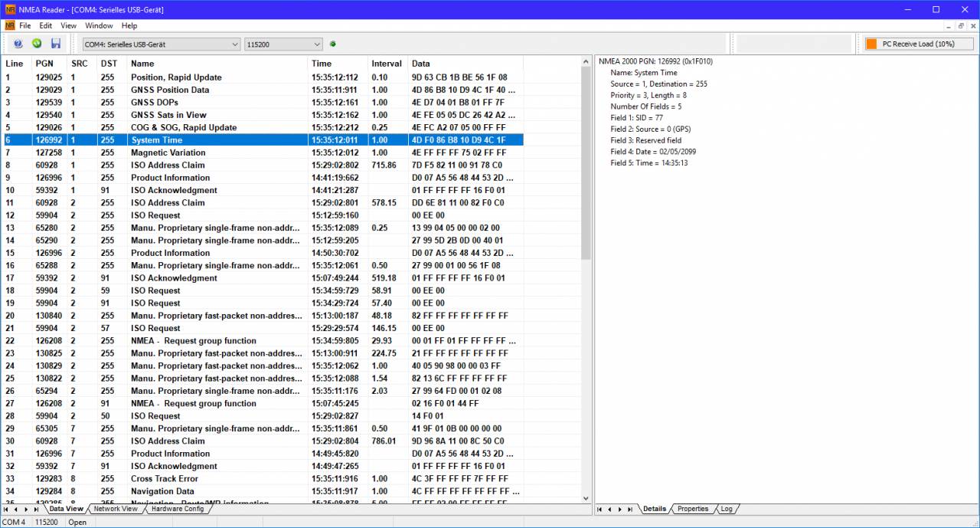The image size is (980, 528).
Task: Click the help icon in the toolbar
Action: click(18, 44)
